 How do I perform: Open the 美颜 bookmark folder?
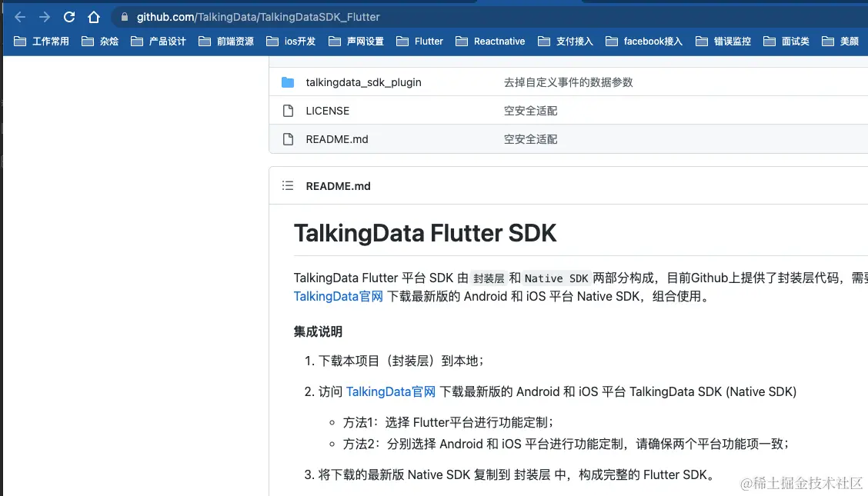click(x=840, y=42)
